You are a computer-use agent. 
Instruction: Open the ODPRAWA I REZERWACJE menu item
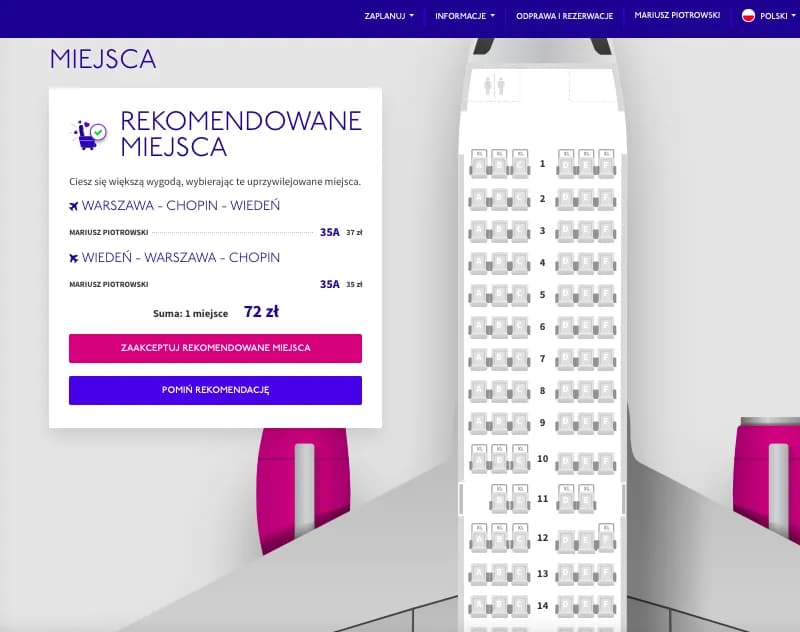coord(563,16)
